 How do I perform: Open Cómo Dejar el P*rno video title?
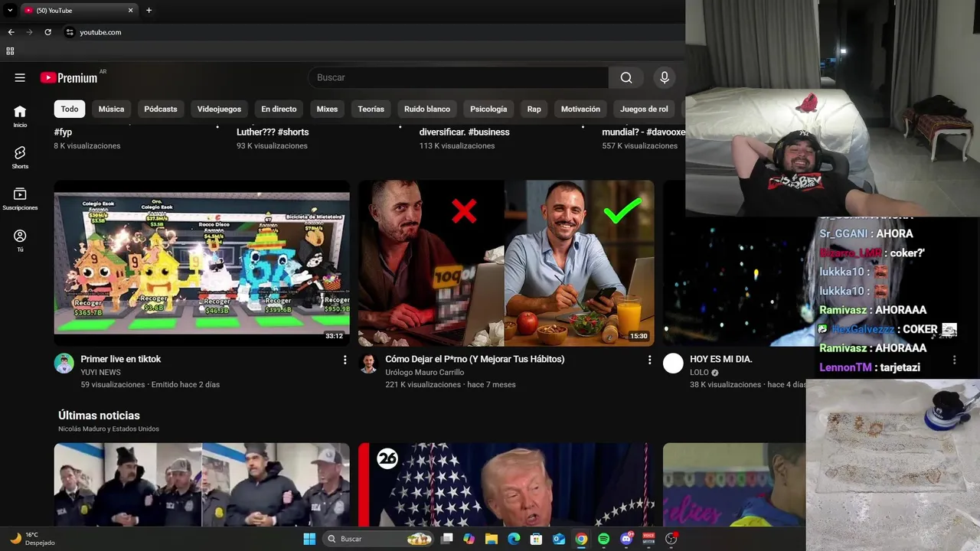(475, 359)
